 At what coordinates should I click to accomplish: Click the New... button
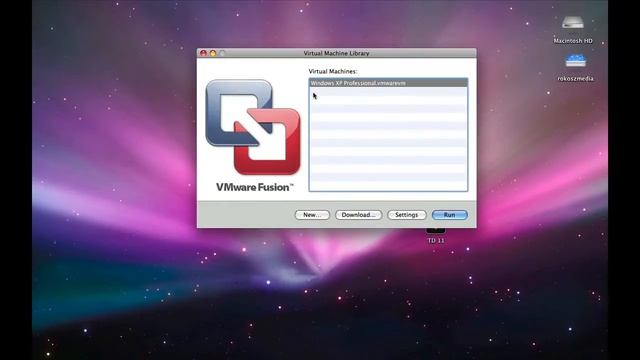tap(312, 215)
